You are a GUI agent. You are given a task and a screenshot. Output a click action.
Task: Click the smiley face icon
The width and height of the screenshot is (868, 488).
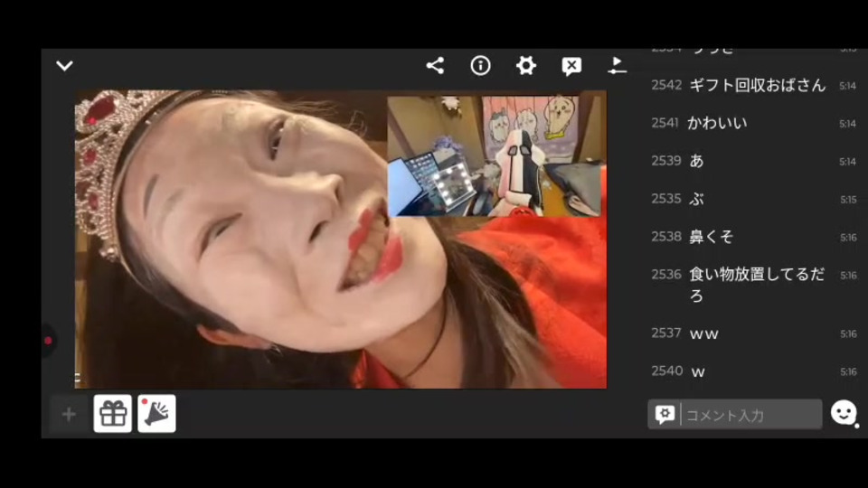tap(844, 413)
